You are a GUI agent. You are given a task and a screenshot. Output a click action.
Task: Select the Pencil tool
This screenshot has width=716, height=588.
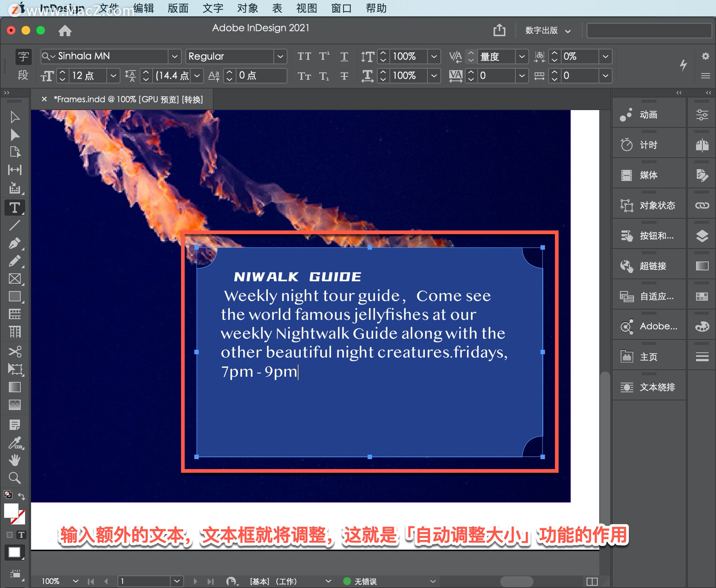pyautogui.click(x=15, y=261)
